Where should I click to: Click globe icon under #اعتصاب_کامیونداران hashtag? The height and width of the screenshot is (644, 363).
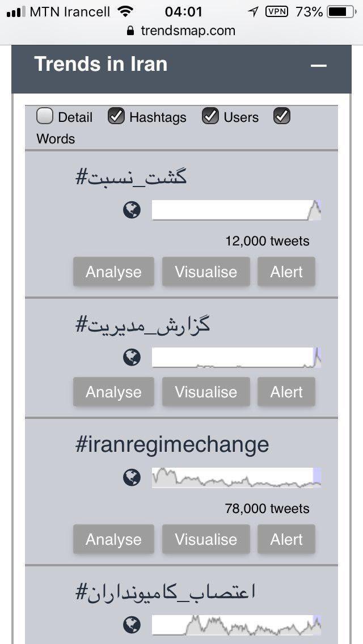132,625
